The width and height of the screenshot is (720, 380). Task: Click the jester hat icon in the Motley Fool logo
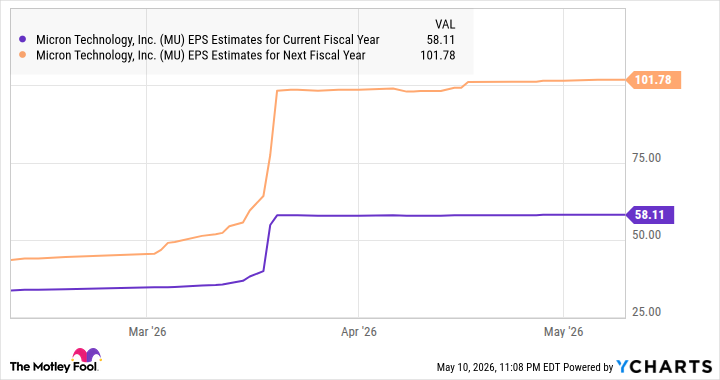coord(86,355)
